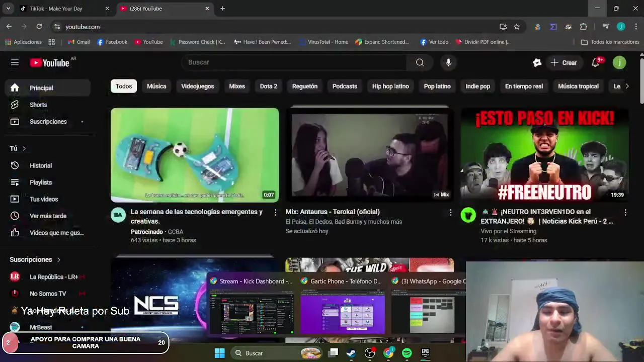
Task: Open the No Somos TV channel
Action: tap(48, 294)
